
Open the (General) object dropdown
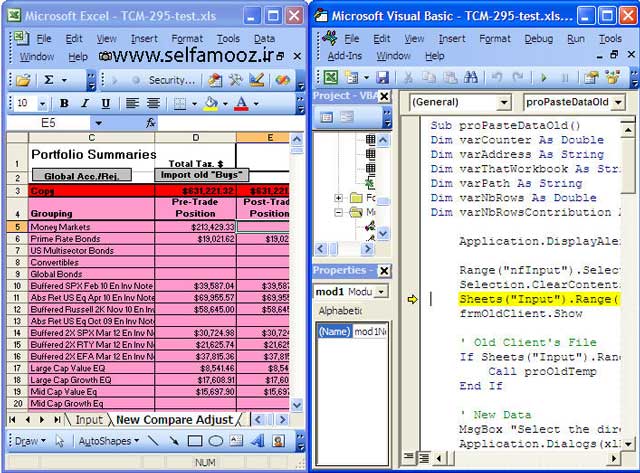point(504,102)
